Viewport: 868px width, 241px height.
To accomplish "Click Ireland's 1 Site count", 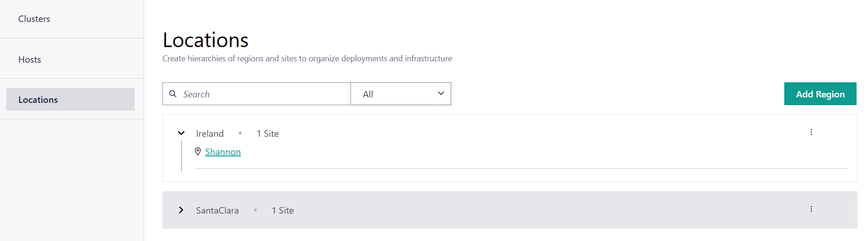I will point(268,134).
